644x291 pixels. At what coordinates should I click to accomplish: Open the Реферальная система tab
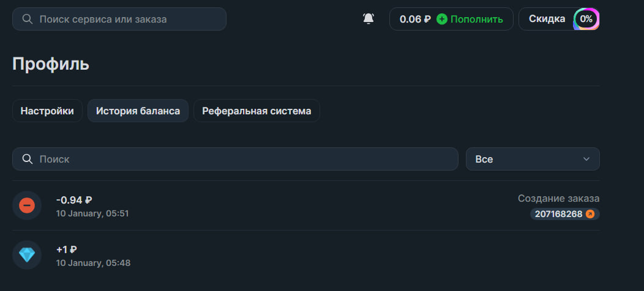pos(256,111)
